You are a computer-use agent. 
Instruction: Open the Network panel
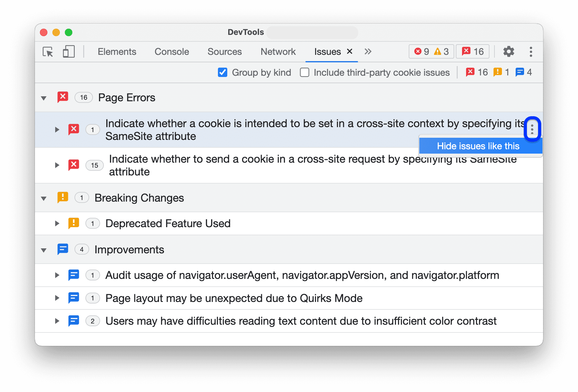[x=278, y=51]
